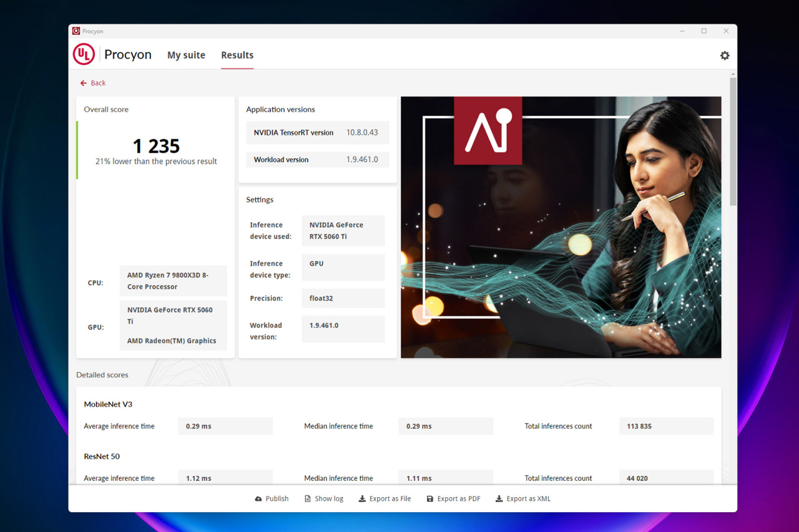
Task: Click the Application versions heading
Action: pyautogui.click(x=280, y=109)
